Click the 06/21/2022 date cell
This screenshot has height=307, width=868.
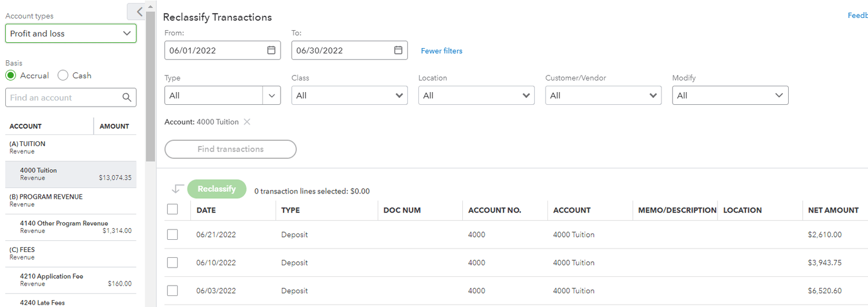pyautogui.click(x=216, y=235)
